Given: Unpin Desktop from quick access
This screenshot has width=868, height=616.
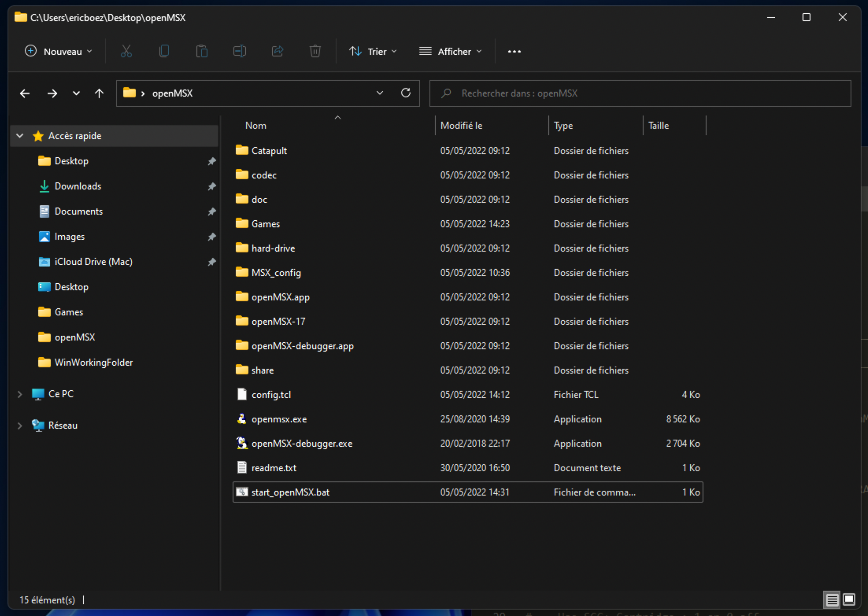Looking at the screenshot, I should click(212, 161).
